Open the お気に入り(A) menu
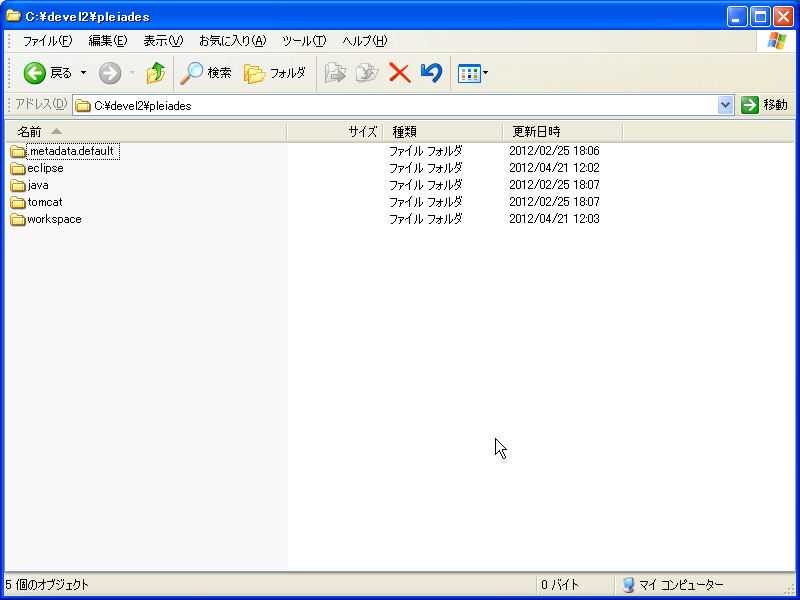The height and width of the screenshot is (600, 800). (x=233, y=41)
